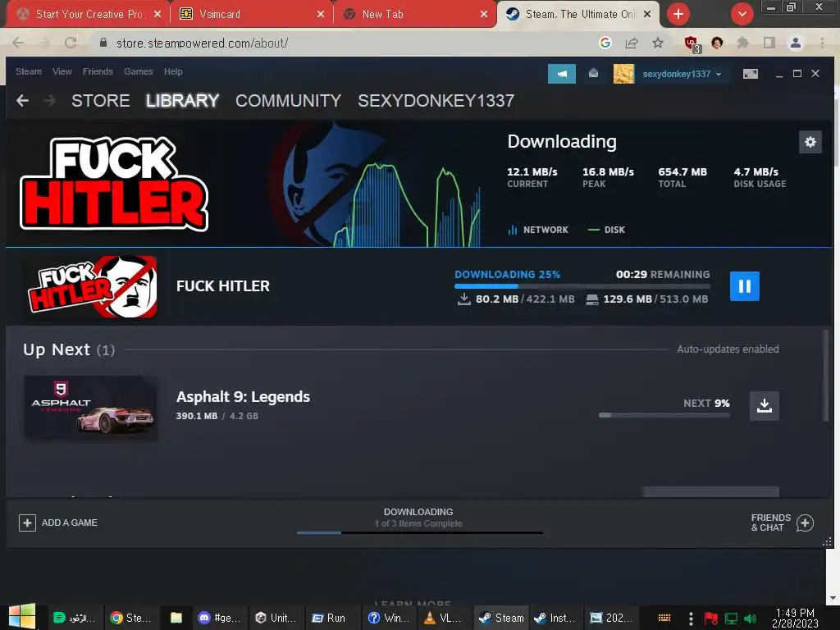
Task: Click the Asphalt 9 queue progress bar
Action: [664, 415]
